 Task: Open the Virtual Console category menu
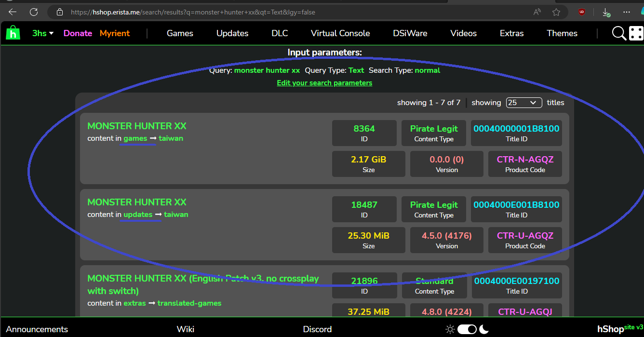(x=340, y=33)
